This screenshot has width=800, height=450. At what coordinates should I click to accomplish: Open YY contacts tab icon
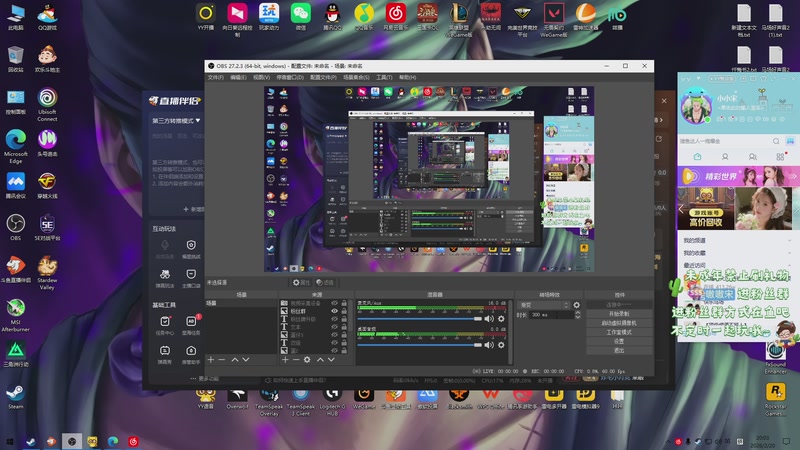[725, 157]
